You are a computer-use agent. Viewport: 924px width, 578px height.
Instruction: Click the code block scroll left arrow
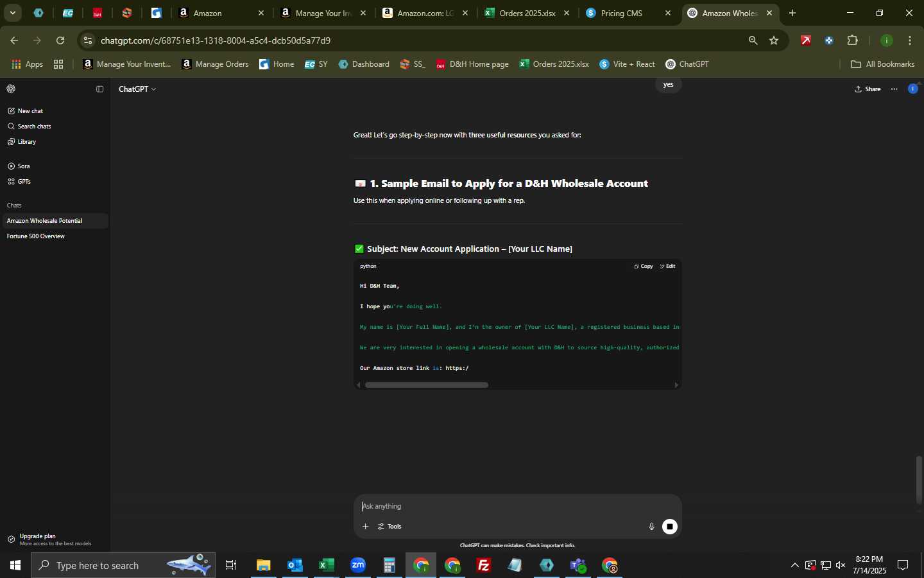pos(359,385)
